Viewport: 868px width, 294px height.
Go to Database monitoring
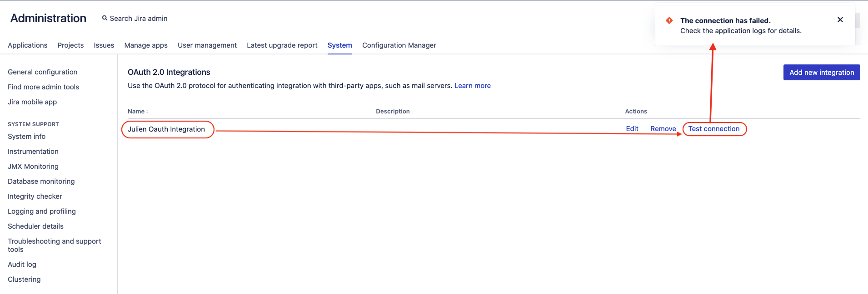[x=41, y=181]
